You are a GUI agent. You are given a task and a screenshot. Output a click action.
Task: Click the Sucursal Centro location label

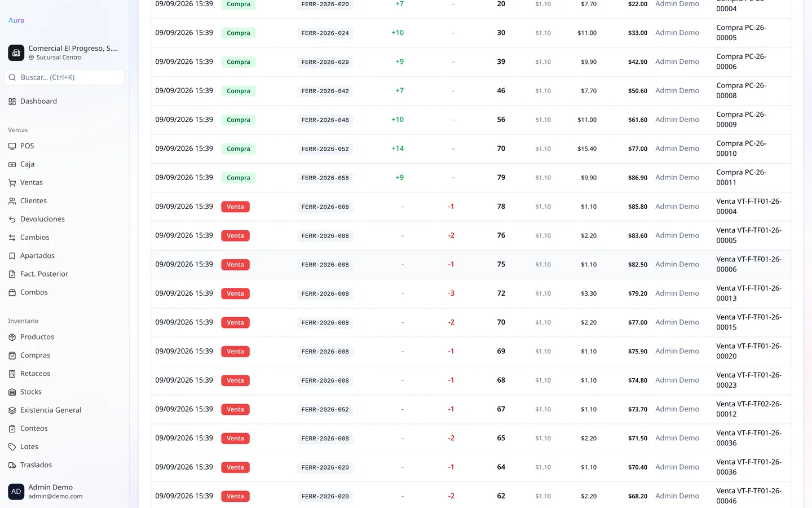[59, 58]
